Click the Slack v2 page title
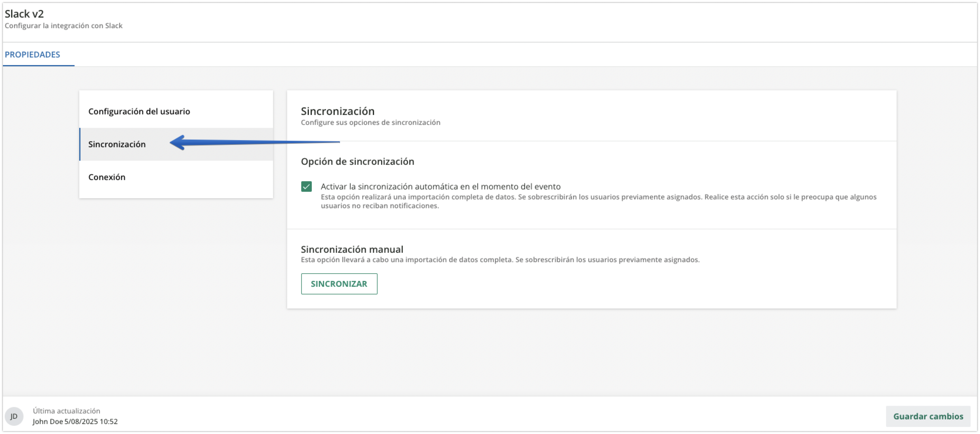Image resolution: width=980 pixels, height=434 pixels. [x=24, y=14]
